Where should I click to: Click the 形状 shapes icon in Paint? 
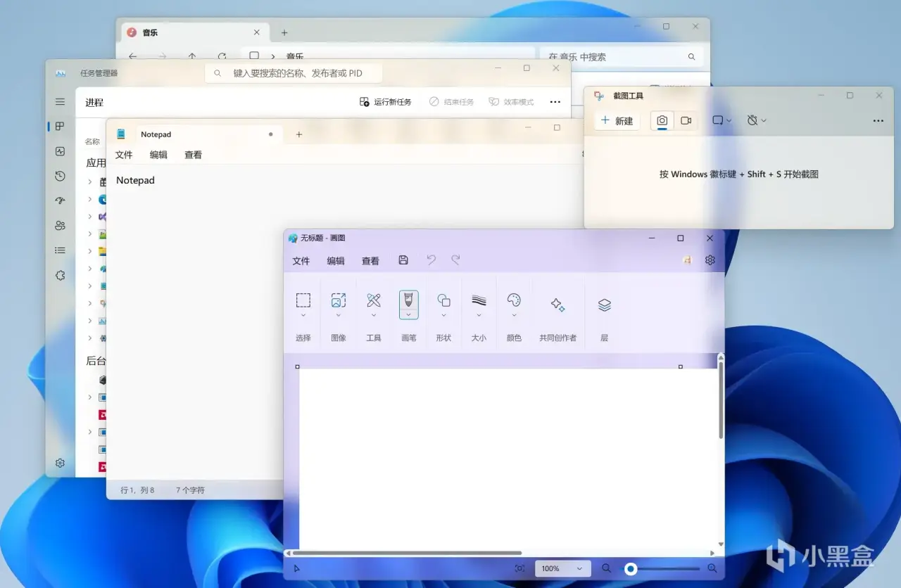coord(443,300)
